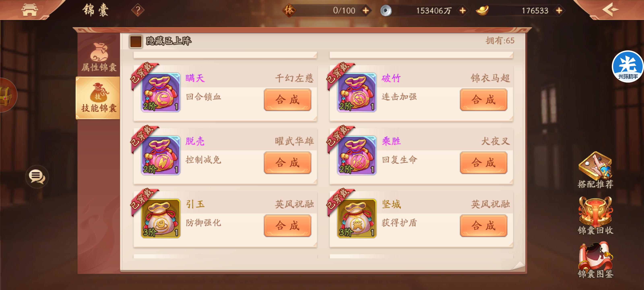The image size is (644, 290).
Task: Switch to 属性锦囊 tab
Action: coord(99,57)
